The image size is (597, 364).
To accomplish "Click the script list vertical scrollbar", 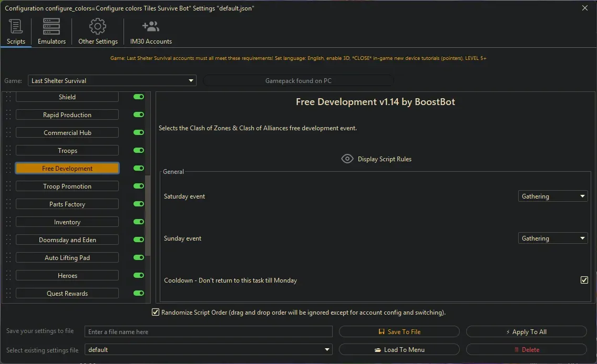I will click(148, 216).
